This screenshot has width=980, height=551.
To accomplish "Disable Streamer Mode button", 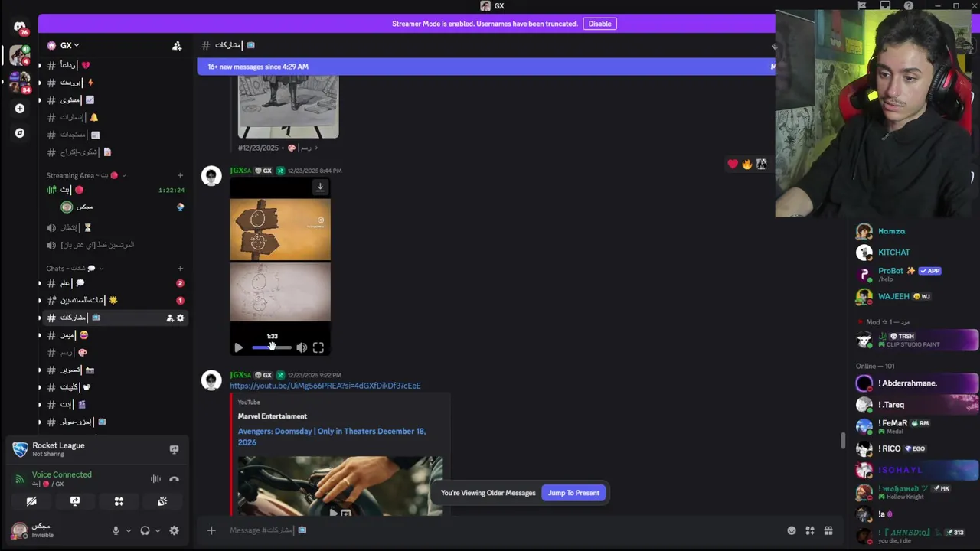I will (x=599, y=24).
